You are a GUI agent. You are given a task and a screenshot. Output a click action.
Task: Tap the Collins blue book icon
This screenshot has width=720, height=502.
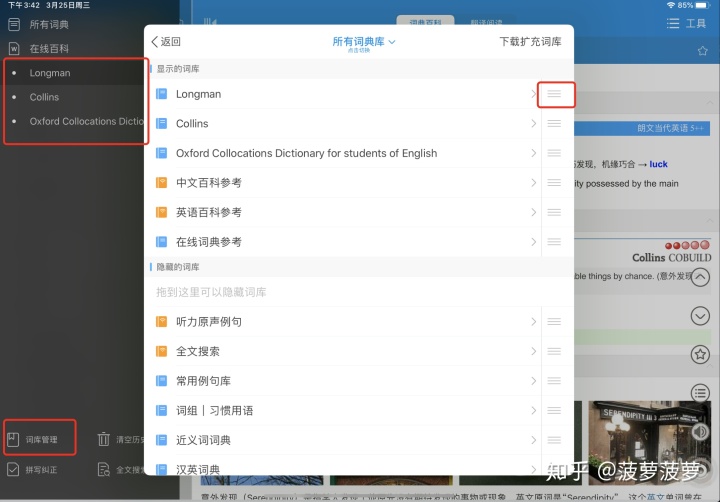[162, 124]
